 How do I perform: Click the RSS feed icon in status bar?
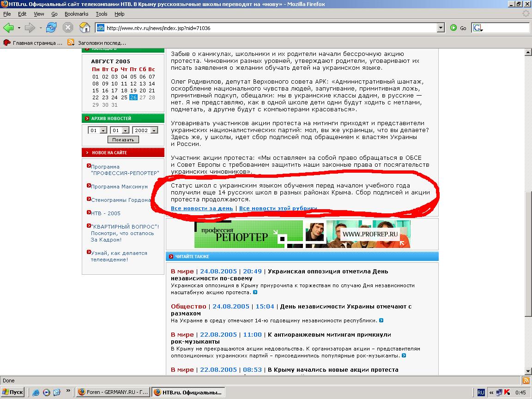tap(526, 381)
